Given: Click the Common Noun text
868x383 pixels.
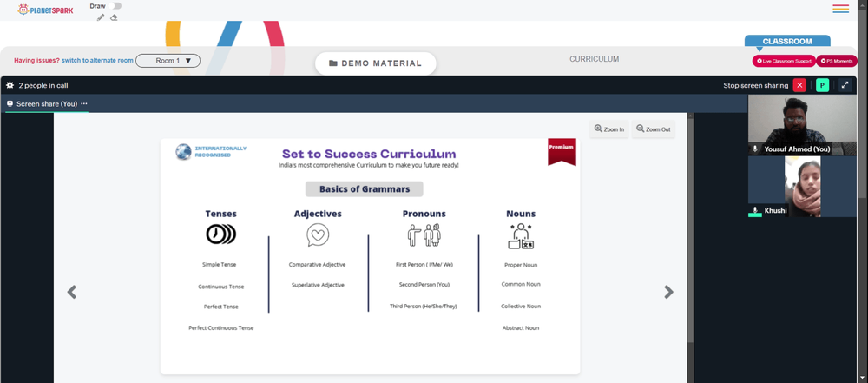Looking at the screenshot, I should (x=521, y=284).
